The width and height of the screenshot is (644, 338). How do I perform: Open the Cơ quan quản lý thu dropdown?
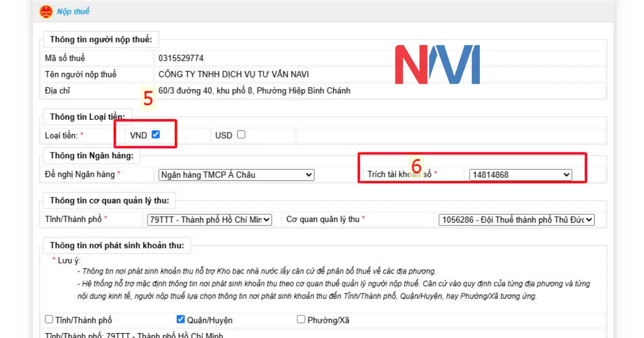[x=516, y=219]
